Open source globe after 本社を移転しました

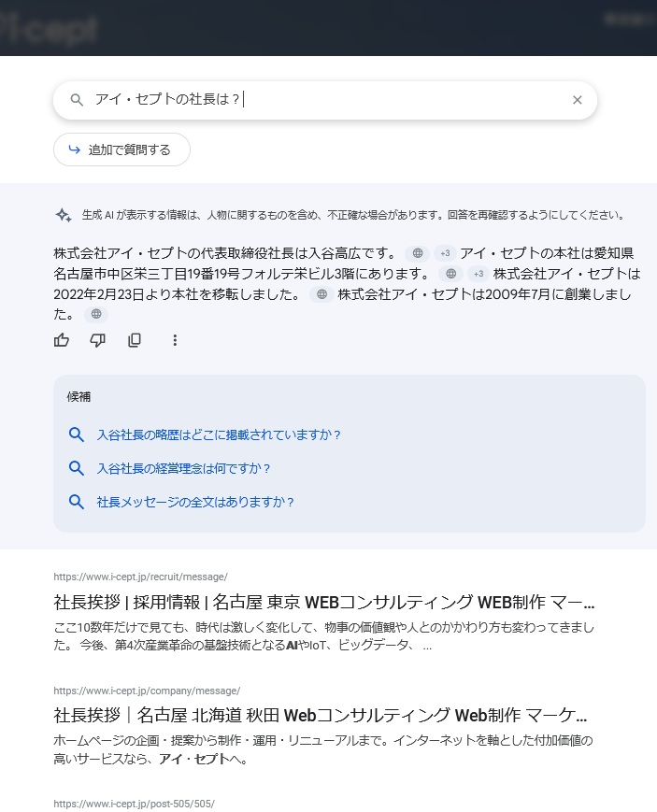[x=321, y=294]
